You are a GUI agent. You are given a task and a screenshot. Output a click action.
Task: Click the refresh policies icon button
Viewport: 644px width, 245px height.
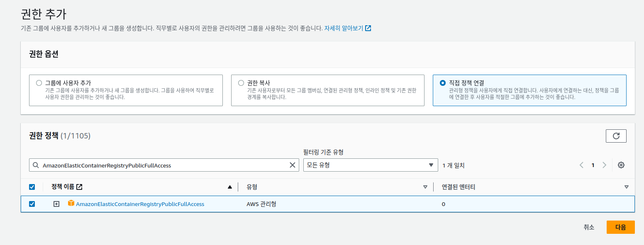(x=616, y=136)
